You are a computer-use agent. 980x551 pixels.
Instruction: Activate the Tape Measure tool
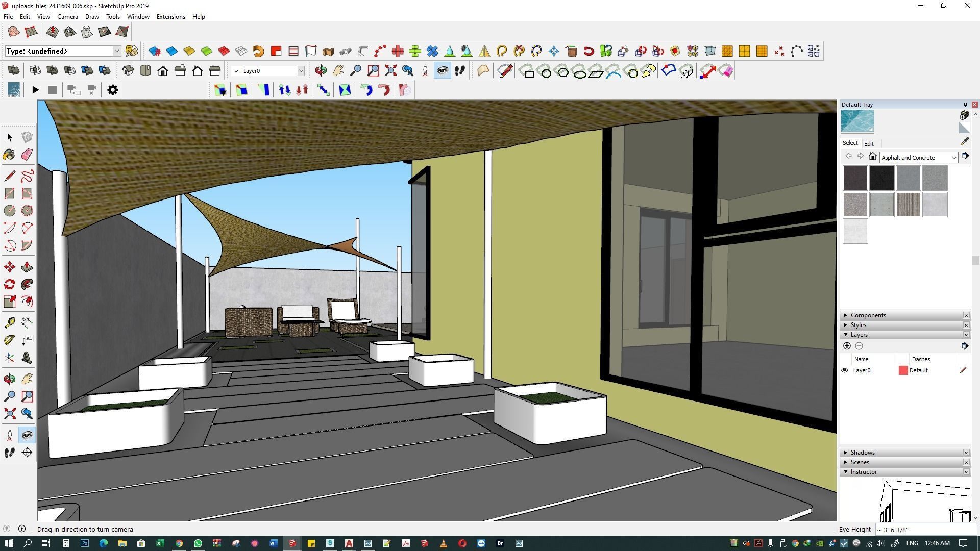pos(9,322)
